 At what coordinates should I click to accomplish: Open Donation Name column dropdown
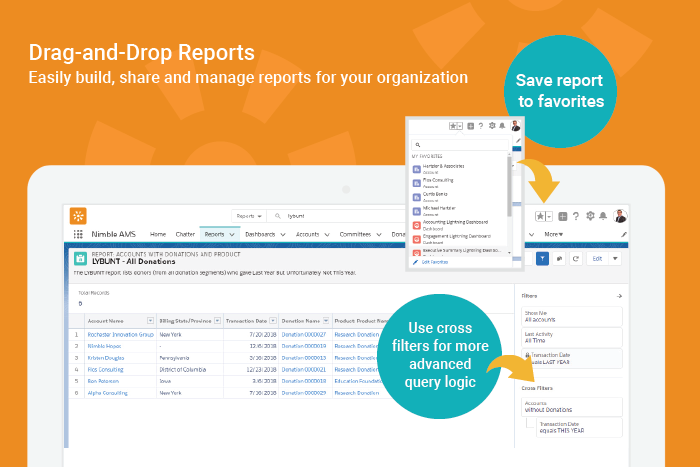(x=326, y=321)
